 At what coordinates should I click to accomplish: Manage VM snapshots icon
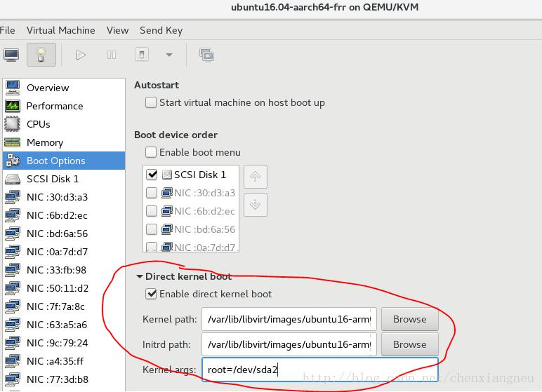coord(206,55)
